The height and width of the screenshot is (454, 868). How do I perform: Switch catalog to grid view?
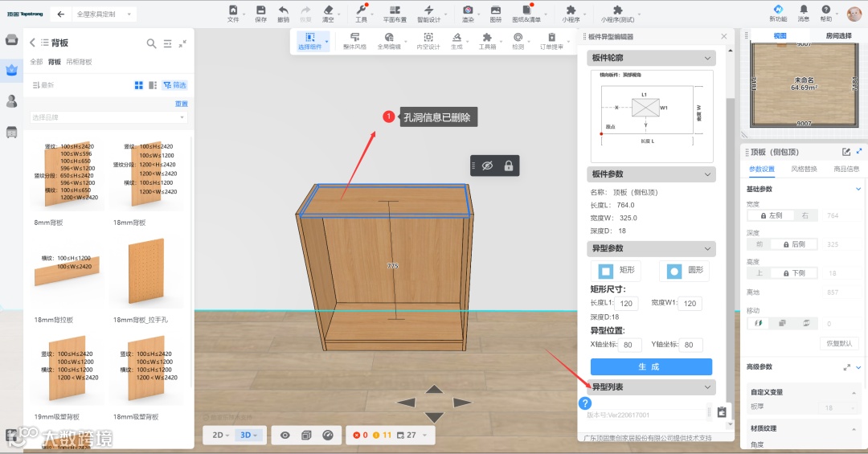tap(139, 85)
